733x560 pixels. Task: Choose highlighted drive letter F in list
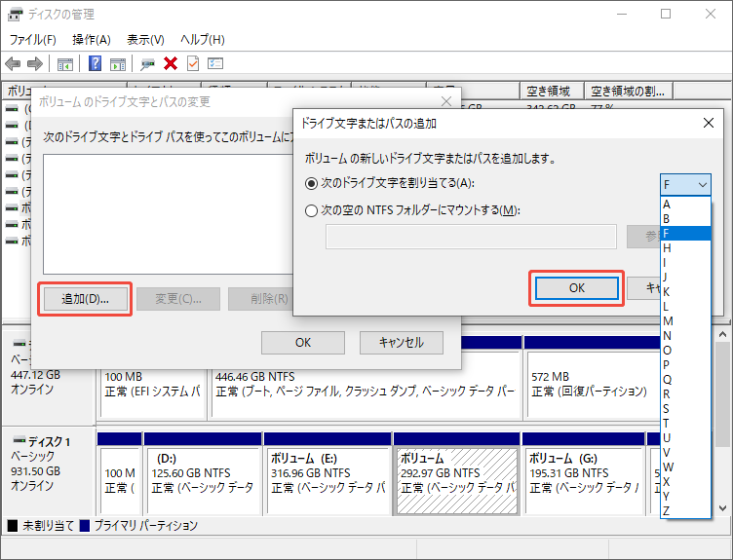(x=686, y=234)
